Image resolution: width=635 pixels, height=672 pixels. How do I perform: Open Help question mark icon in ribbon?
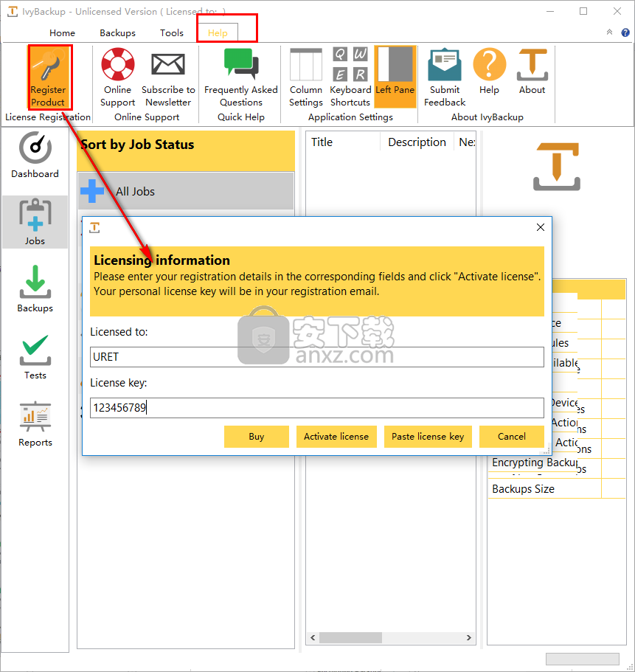point(489,64)
